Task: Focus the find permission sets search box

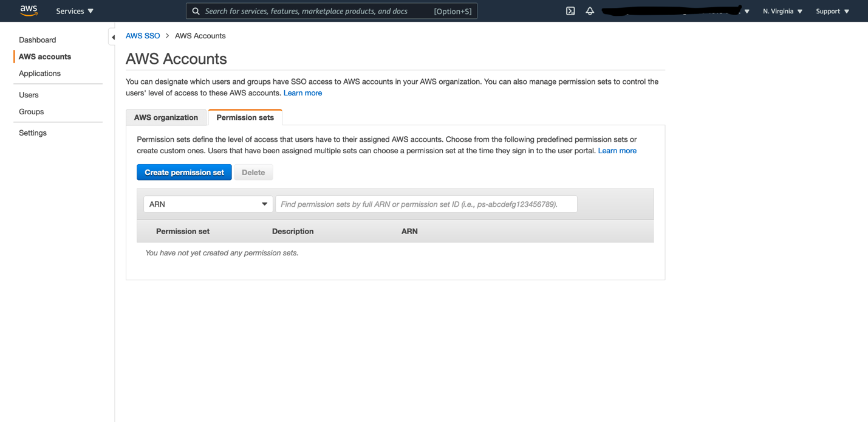Action: click(426, 204)
